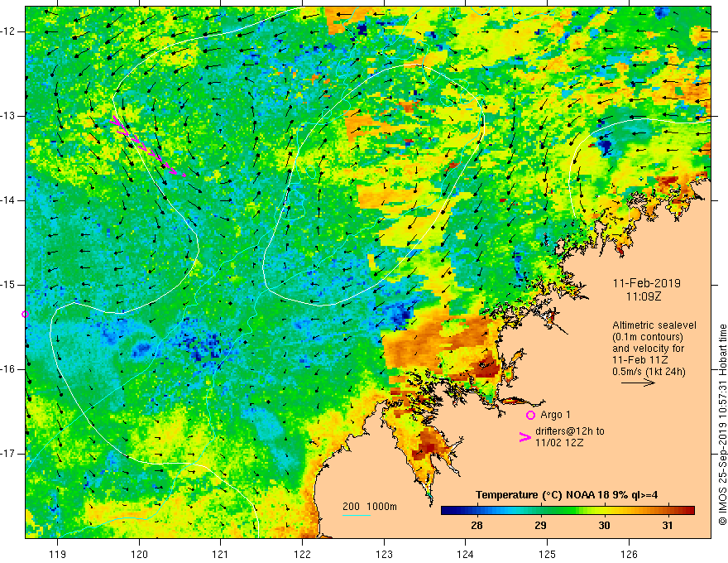The image size is (728, 563).
Task: Click the 'Temperature (°C) NOAA 18 9% ql>=4' title
Action: (567, 495)
